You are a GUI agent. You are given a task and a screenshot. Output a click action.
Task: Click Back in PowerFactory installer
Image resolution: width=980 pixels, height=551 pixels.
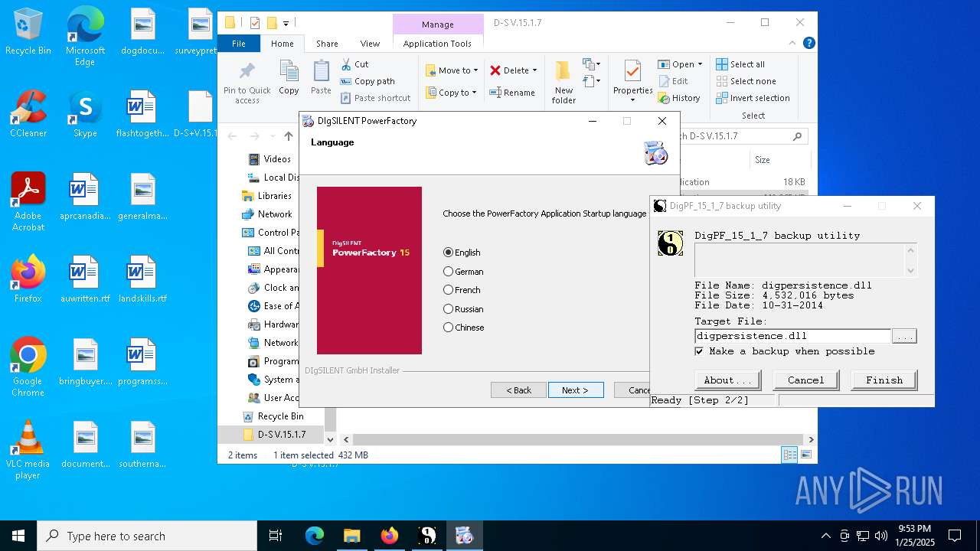(518, 390)
